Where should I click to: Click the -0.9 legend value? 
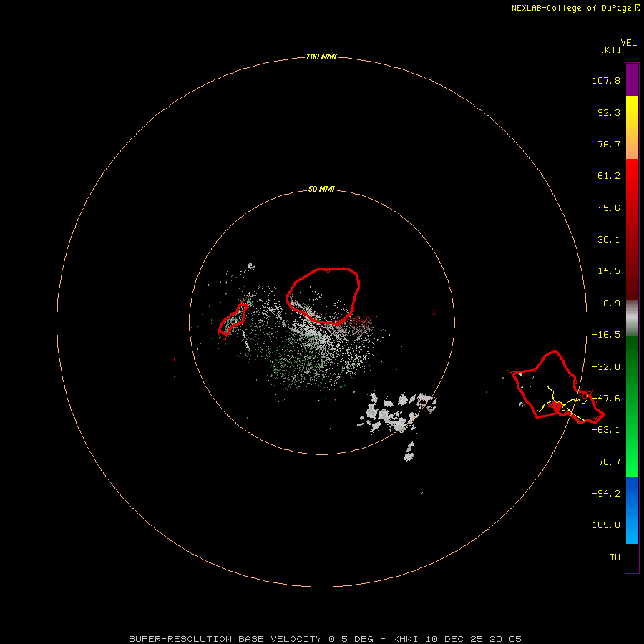(609, 303)
